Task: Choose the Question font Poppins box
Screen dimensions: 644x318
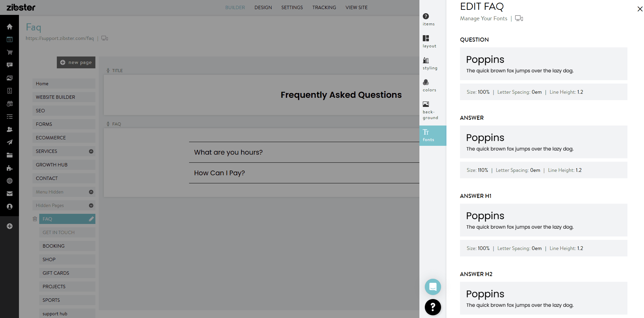Action: pos(544,64)
